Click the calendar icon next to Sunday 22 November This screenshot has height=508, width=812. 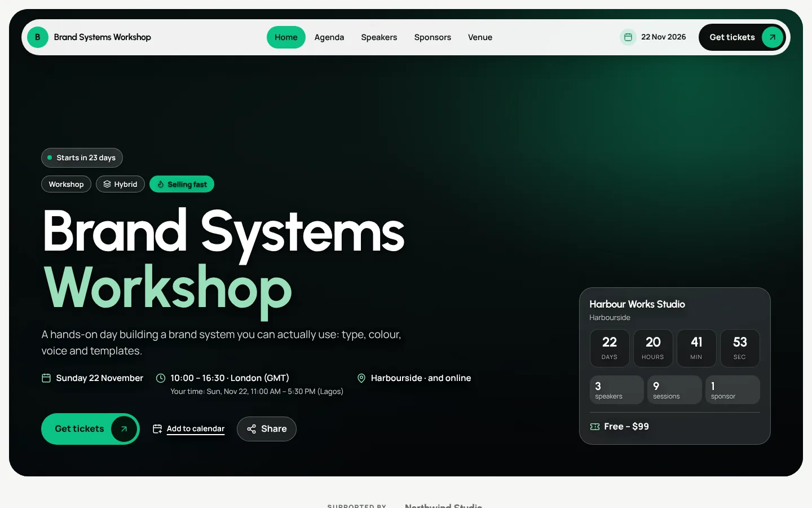46,378
